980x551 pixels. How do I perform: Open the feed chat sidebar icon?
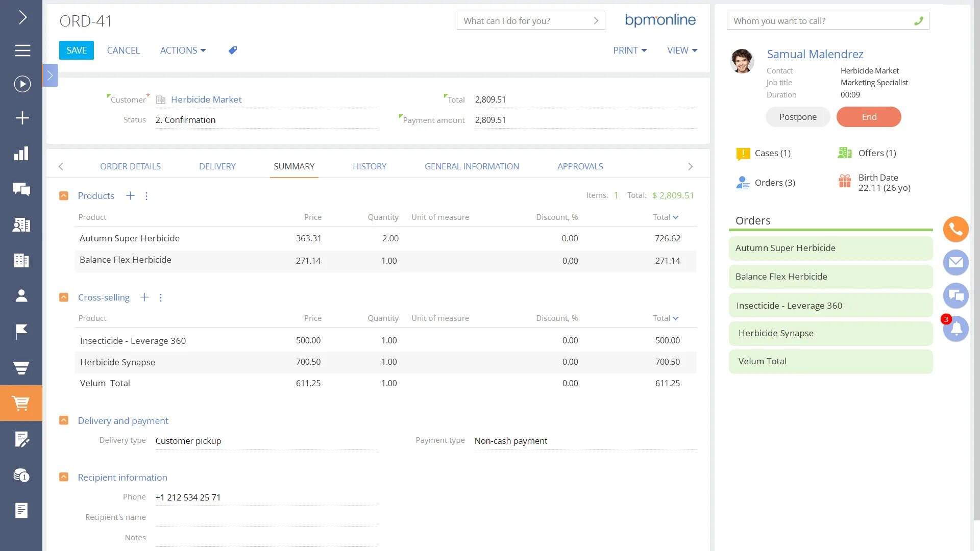point(21,189)
